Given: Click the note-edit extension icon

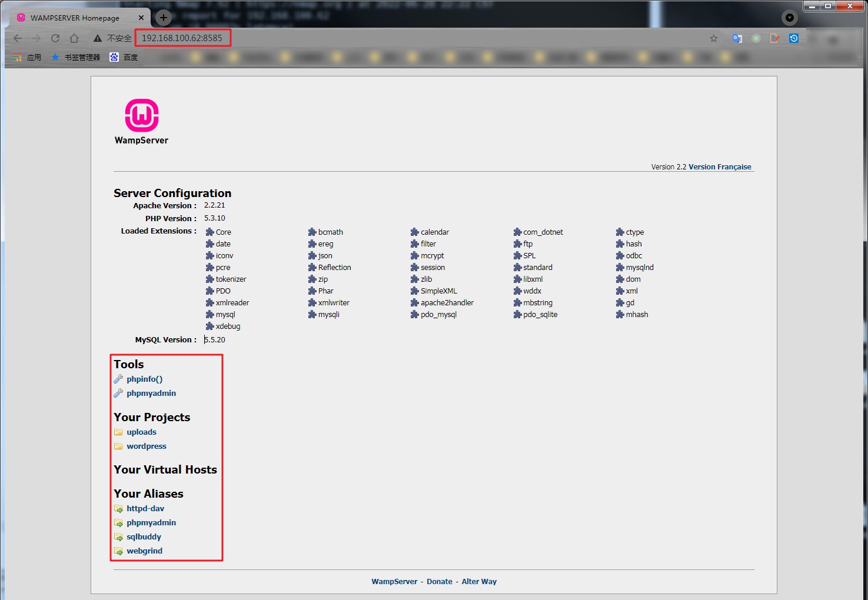Looking at the screenshot, I should coord(775,38).
